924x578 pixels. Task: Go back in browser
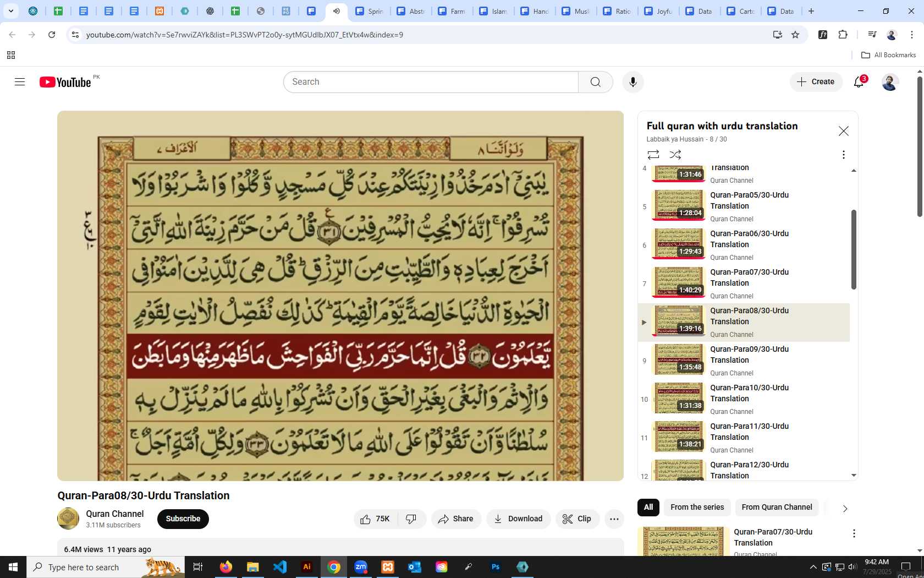pos(12,35)
